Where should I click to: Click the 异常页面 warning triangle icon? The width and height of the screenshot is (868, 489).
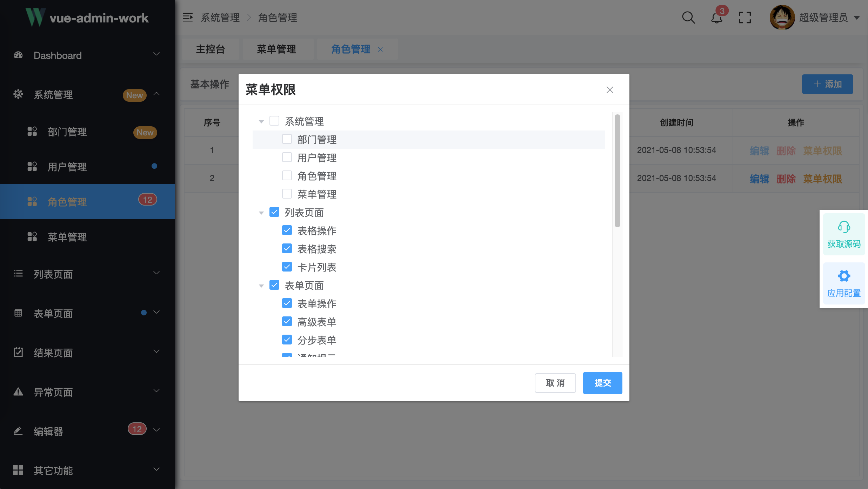(x=18, y=391)
